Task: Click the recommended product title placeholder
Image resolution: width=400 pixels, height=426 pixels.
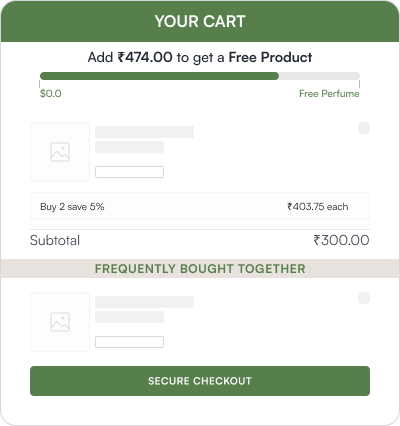Action: coord(144,302)
